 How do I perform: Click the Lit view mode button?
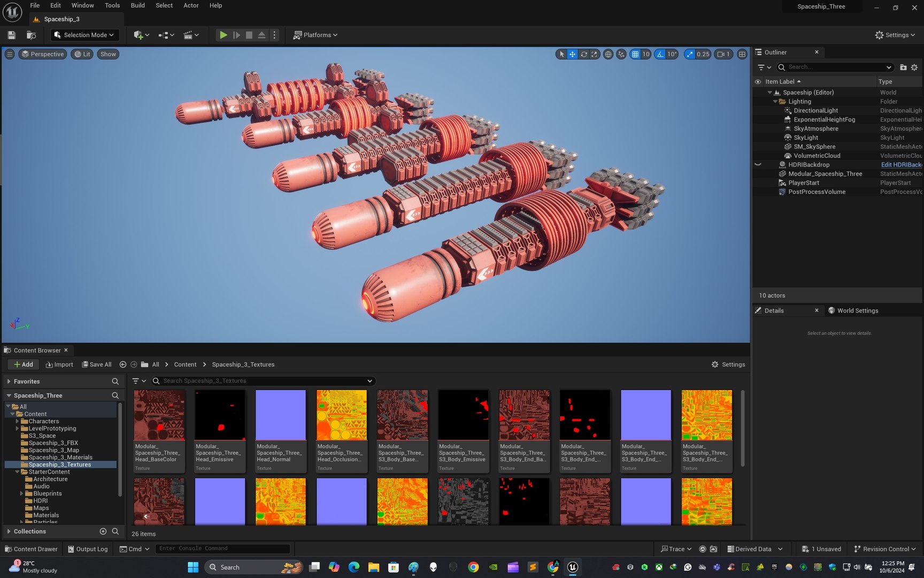coord(82,54)
